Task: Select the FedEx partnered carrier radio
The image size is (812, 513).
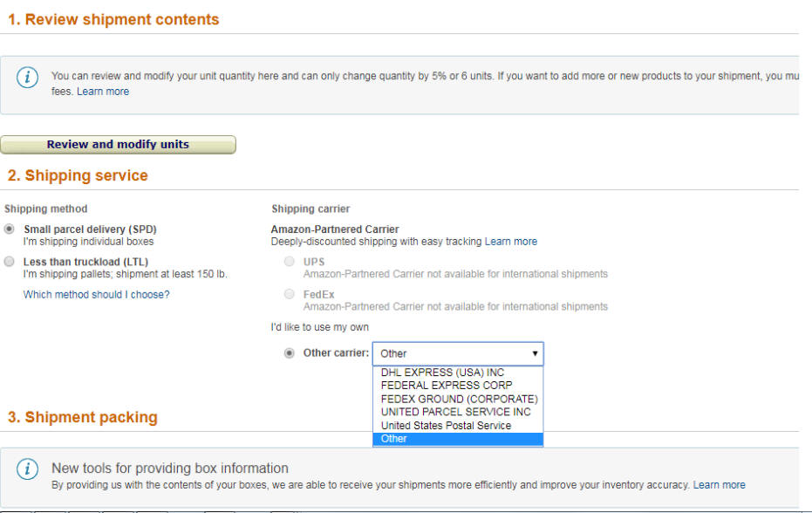Action: coord(290,294)
